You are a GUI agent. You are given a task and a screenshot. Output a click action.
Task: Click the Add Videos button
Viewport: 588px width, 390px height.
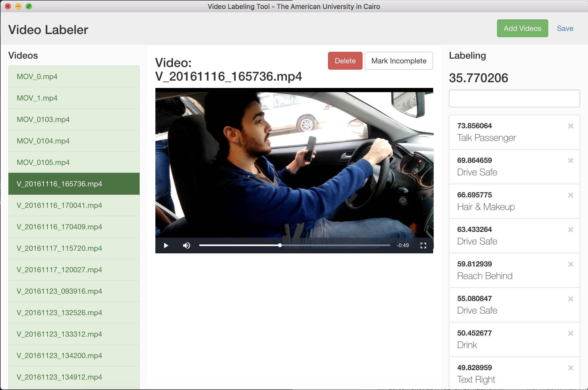(x=522, y=28)
